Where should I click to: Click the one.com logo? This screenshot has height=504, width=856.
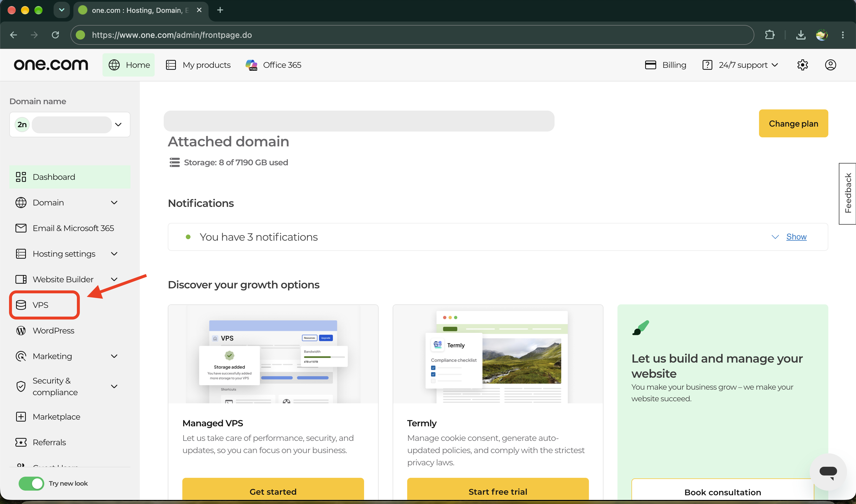(x=51, y=65)
